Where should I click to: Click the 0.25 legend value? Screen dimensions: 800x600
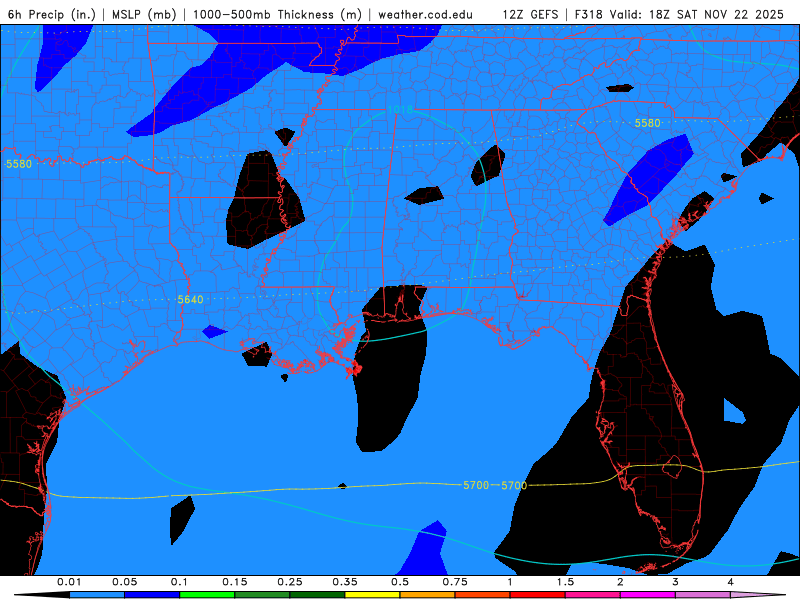tap(290, 582)
